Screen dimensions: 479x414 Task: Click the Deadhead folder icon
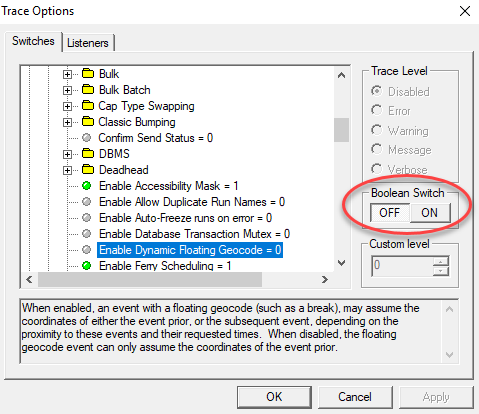click(88, 169)
